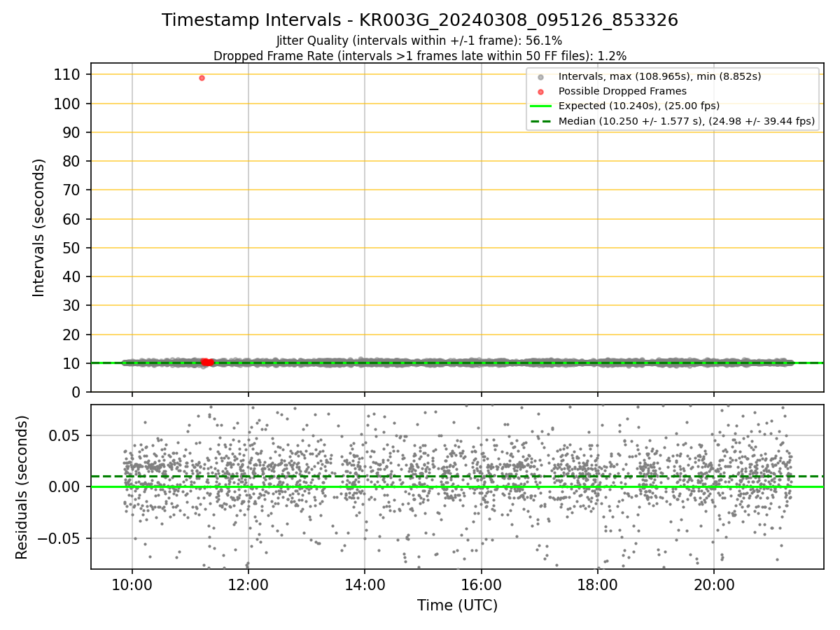Click the red outlier point near 109 seconds
The image size is (840, 630).
click(202, 78)
